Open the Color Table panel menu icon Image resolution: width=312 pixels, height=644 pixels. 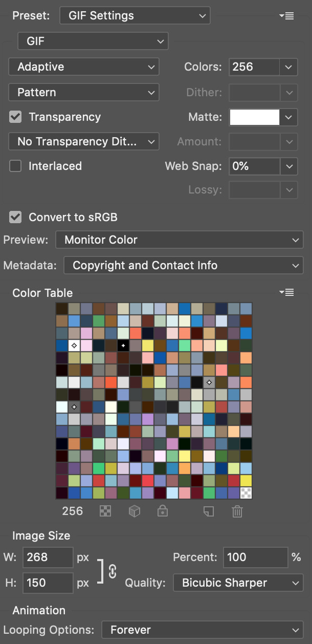286,293
